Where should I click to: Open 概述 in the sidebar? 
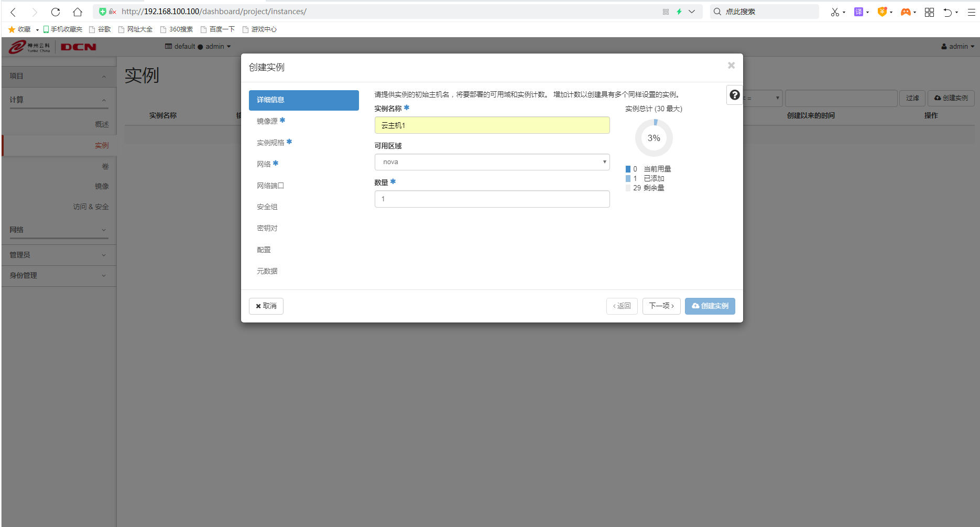(102, 124)
